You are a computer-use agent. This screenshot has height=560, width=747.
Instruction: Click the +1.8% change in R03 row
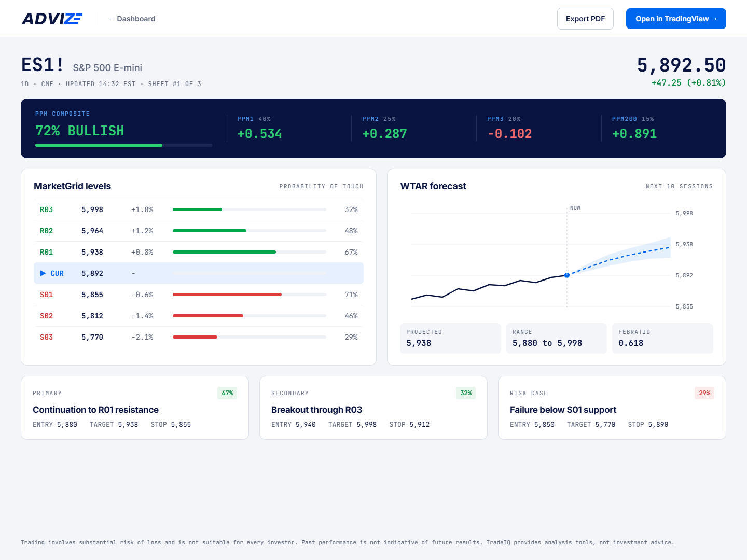(x=142, y=209)
